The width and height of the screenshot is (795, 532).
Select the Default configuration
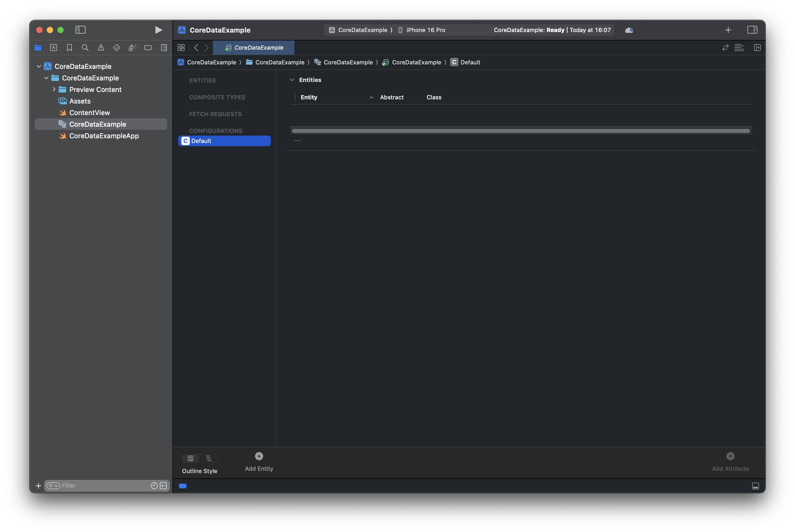coord(224,141)
